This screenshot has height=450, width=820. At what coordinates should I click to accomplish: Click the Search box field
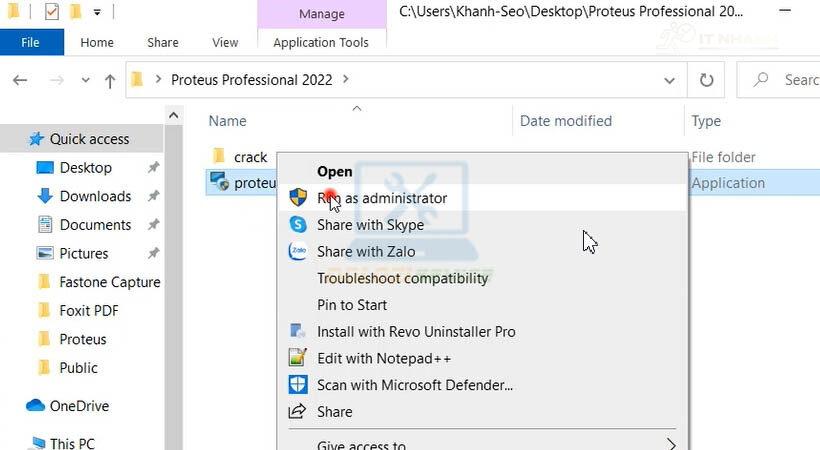pos(790,80)
